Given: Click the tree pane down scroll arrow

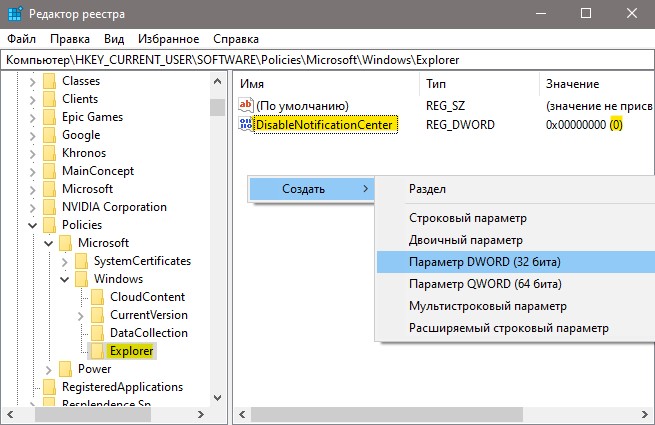Looking at the screenshot, I should pyautogui.click(x=218, y=398).
